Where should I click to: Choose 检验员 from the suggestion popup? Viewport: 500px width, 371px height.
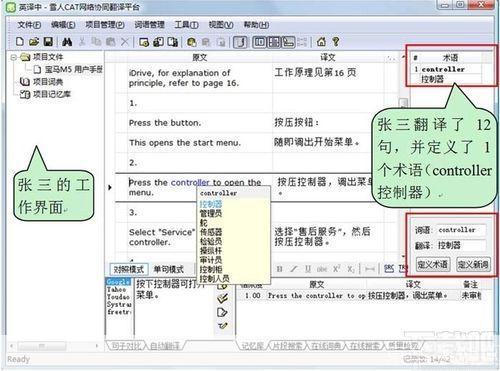pyautogui.click(x=211, y=241)
